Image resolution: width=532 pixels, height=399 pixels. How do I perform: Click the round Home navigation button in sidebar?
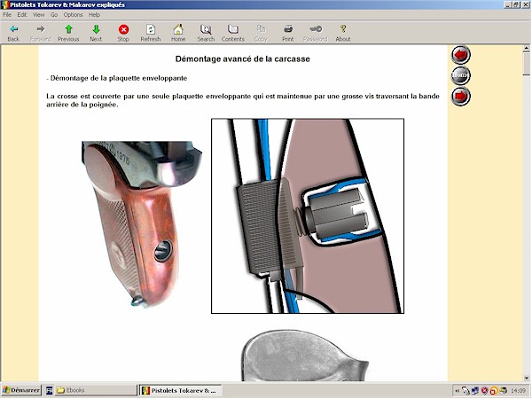point(461,75)
